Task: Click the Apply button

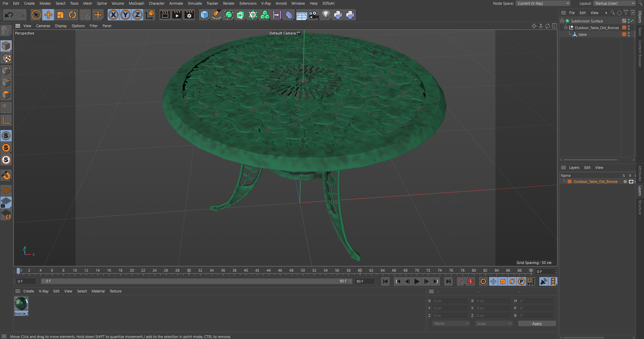Action: (x=537, y=324)
